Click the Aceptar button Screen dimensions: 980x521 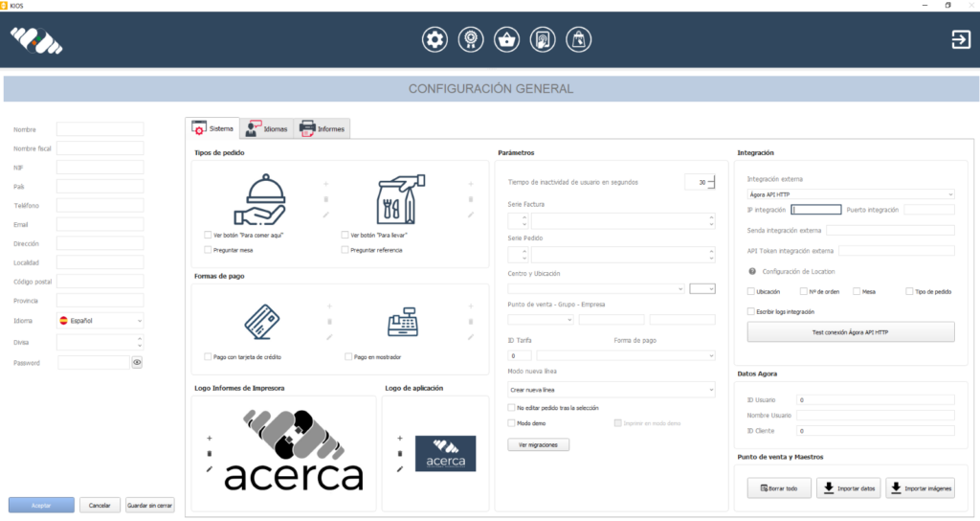coord(41,506)
